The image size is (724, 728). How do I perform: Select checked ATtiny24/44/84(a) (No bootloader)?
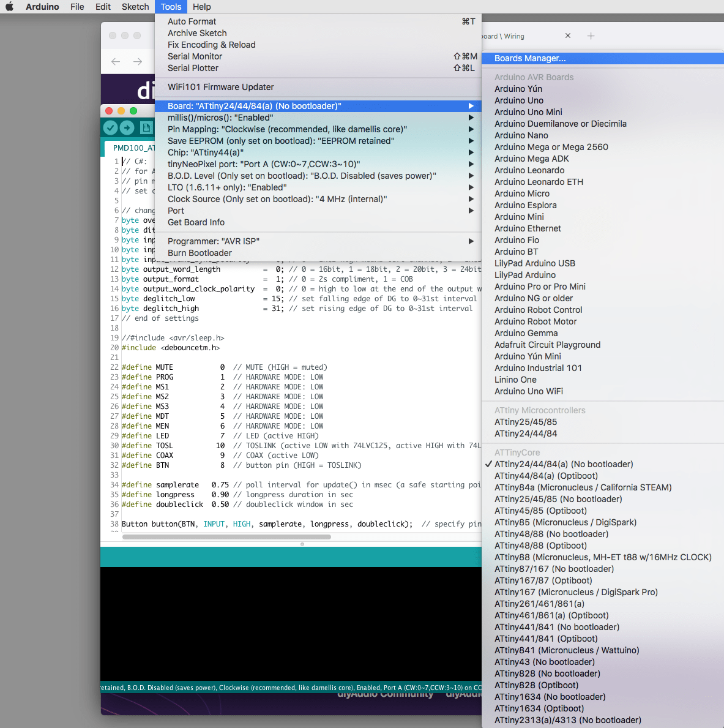pyautogui.click(x=603, y=464)
